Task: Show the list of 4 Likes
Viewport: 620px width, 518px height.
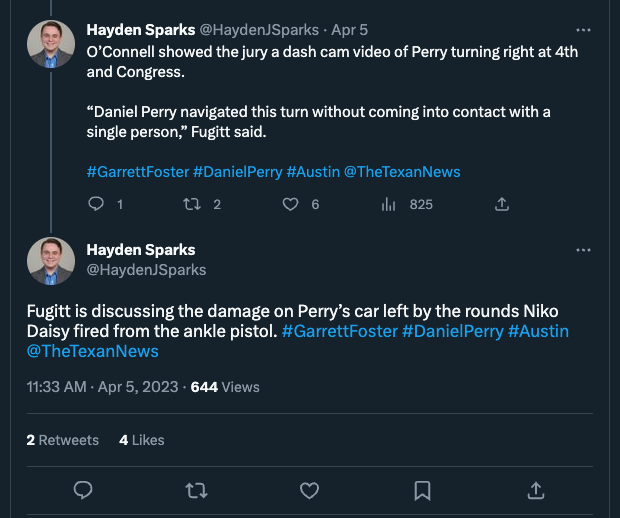Action: pos(142,440)
